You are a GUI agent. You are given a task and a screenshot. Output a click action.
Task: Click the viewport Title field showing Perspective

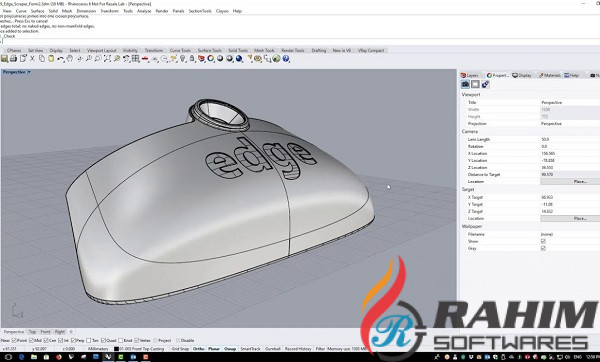570,103
